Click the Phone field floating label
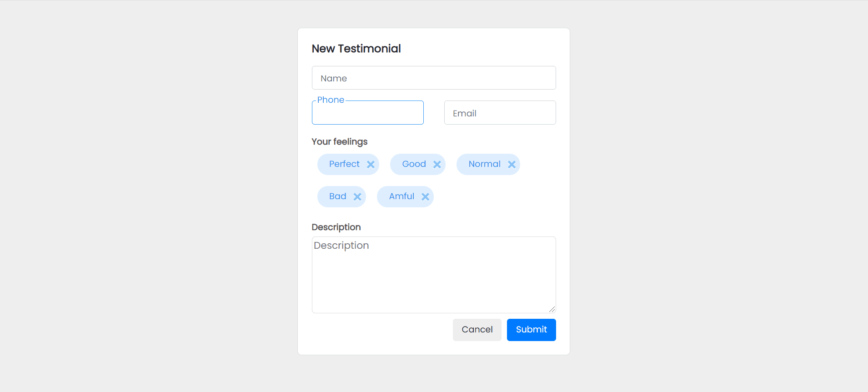This screenshot has height=392, width=868. point(331,100)
